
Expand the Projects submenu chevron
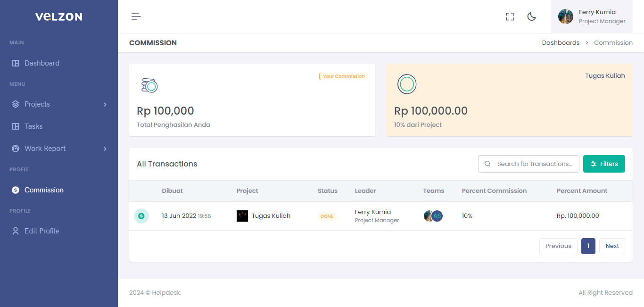[x=105, y=104]
